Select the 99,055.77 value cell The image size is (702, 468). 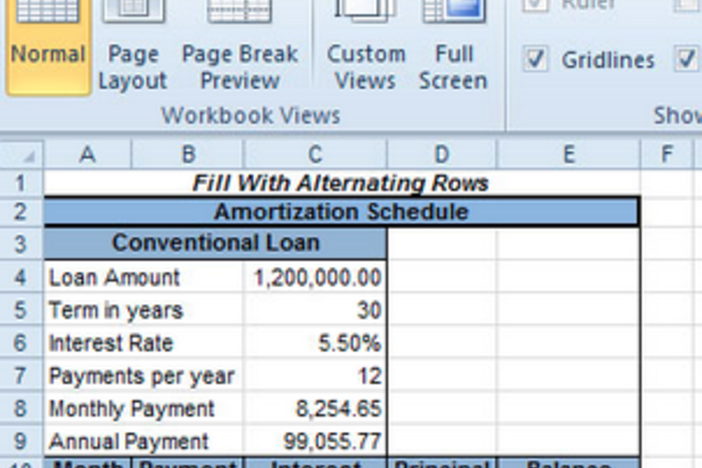(x=315, y=441)
